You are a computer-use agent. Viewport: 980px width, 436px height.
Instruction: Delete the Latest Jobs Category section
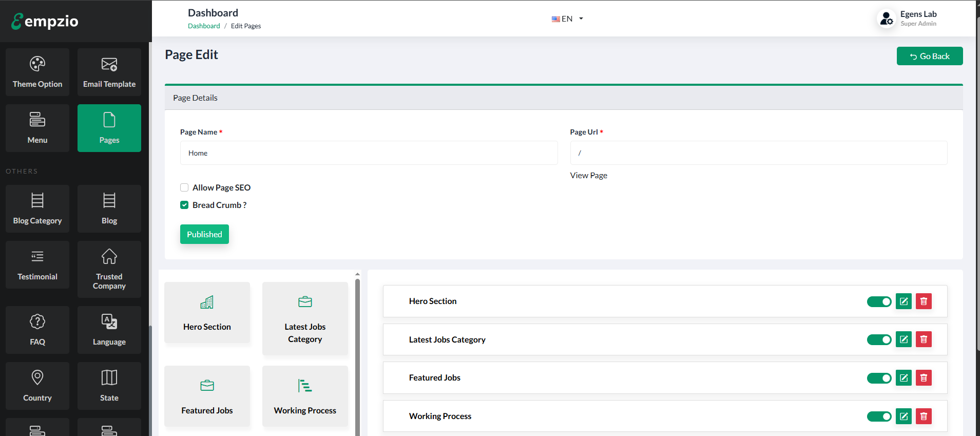coord(924,339)
